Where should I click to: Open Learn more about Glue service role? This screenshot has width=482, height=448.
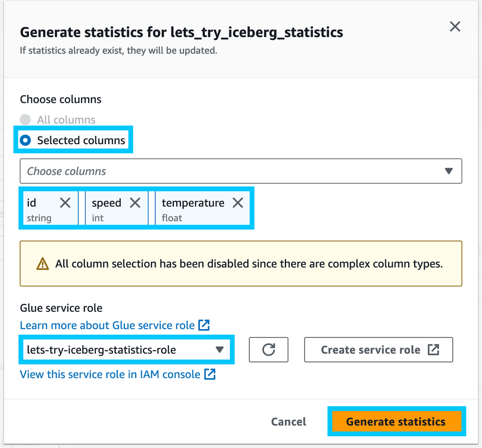108,325
